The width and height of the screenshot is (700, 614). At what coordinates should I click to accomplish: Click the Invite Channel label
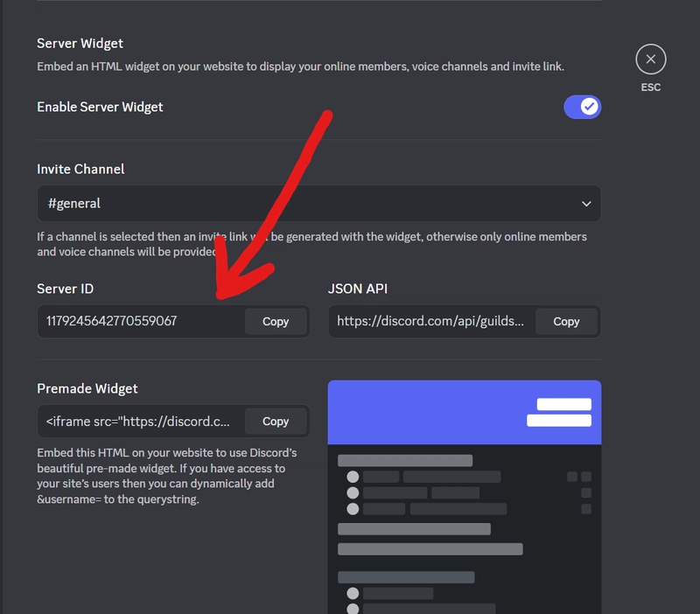[80, 169]
